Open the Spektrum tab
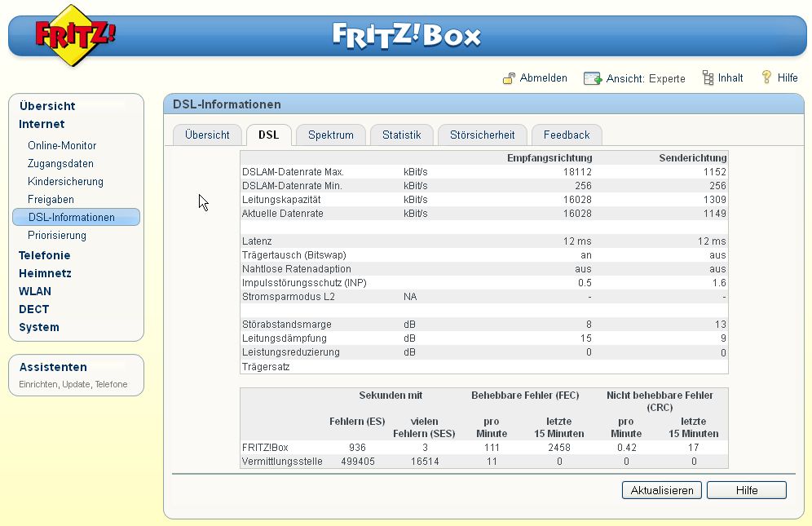The width and height of the screenshot is (812, 526). tap(330, 135)
